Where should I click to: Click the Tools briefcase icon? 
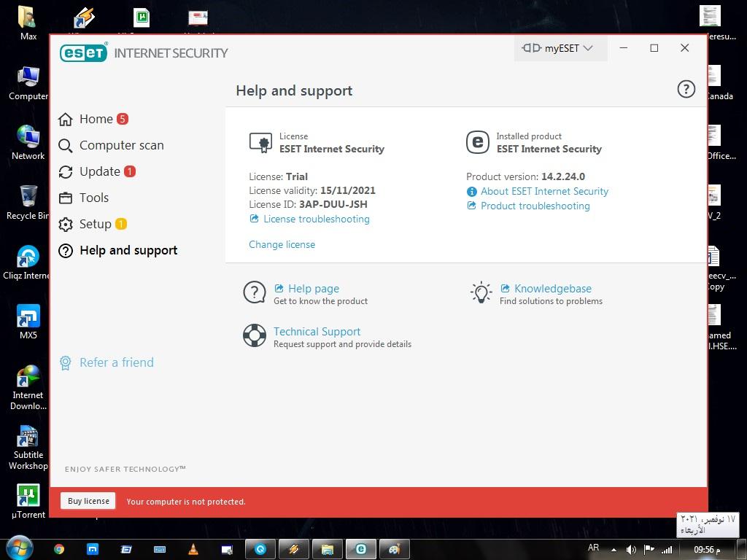pyautogui.click(x=65, y=198)
